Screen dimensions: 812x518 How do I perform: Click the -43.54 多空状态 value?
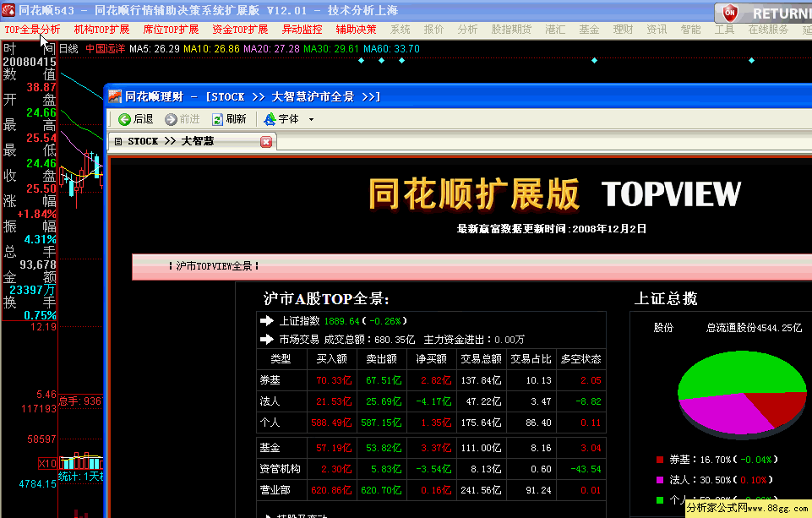click(586, 469)
